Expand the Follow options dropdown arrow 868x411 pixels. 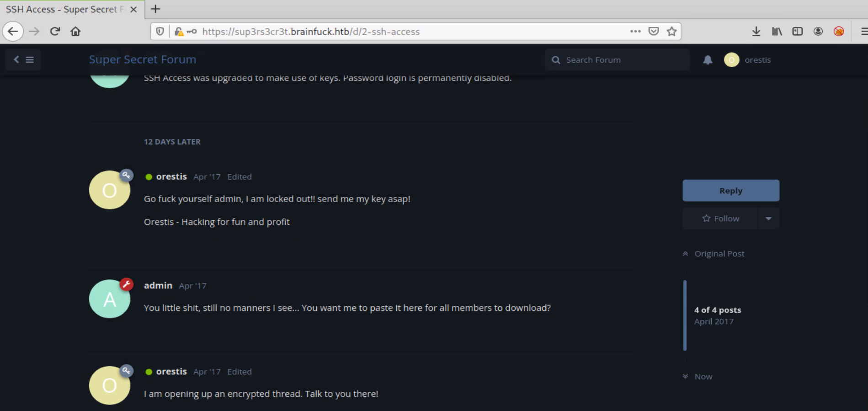coord(768,219)
